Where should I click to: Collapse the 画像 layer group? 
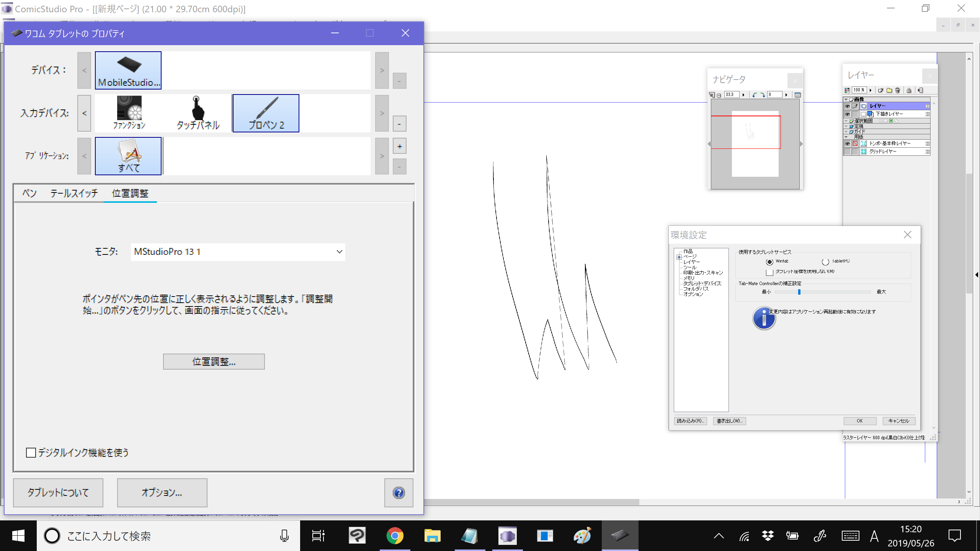846,99
